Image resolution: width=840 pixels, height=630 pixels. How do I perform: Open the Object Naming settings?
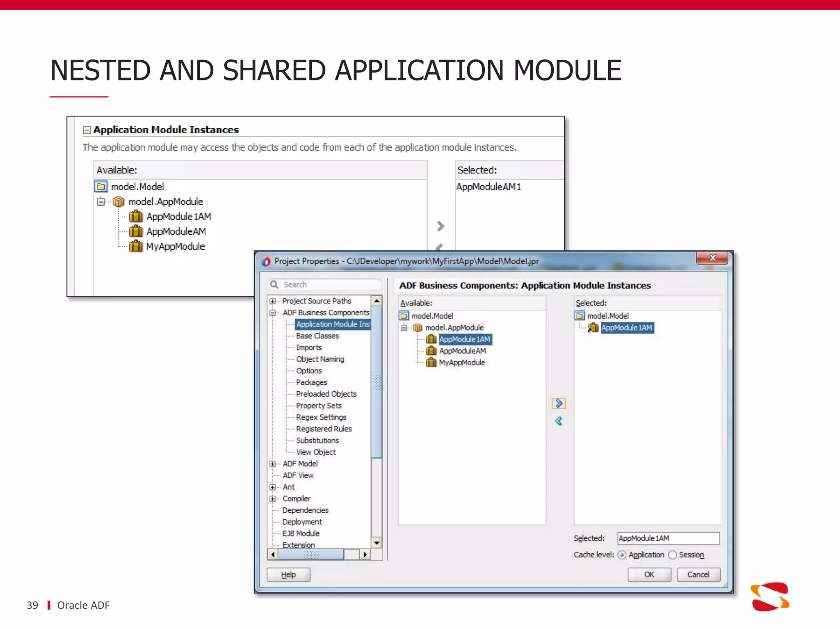coord(320,359)
